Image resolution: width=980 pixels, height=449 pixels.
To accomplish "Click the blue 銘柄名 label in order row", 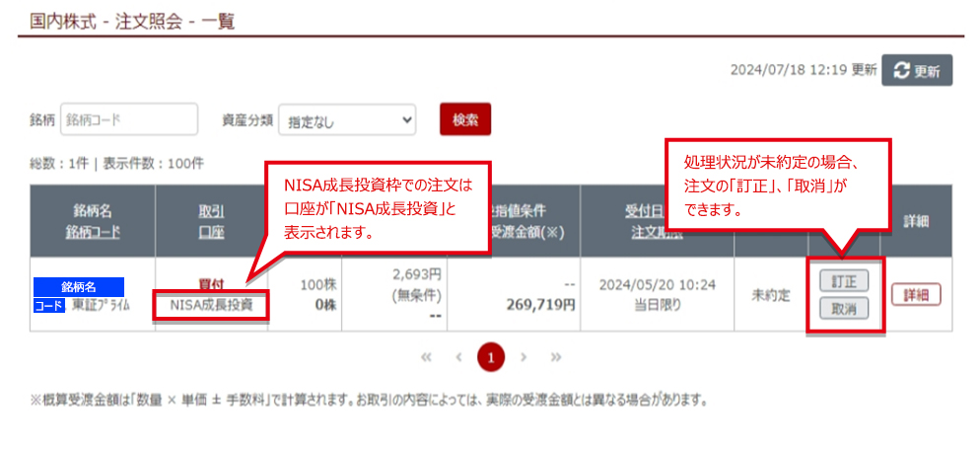I will 79,286.
